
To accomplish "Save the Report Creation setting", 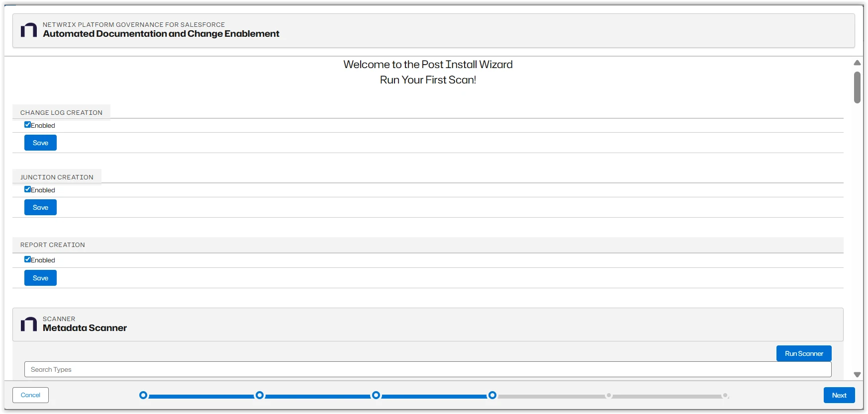I will pos(40,278).
